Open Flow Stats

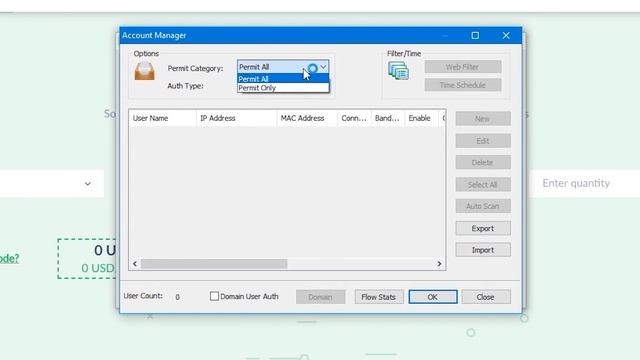click(x=379, y=297)
